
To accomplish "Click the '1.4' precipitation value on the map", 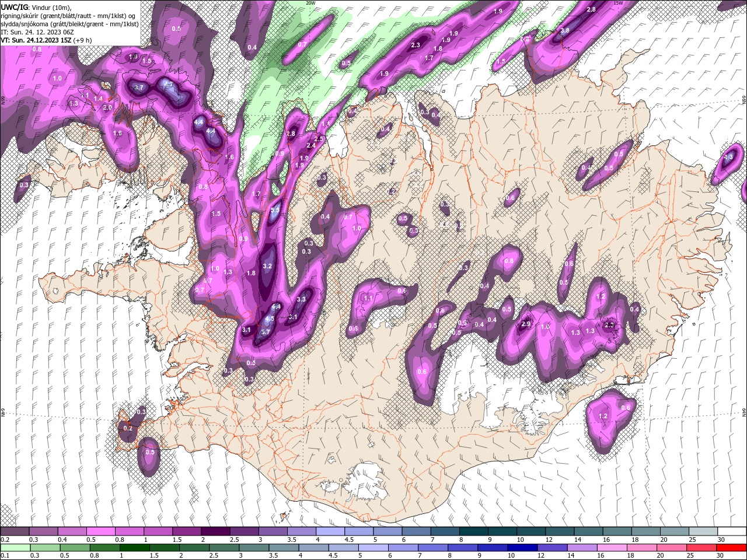I will (x=98, y=99).
